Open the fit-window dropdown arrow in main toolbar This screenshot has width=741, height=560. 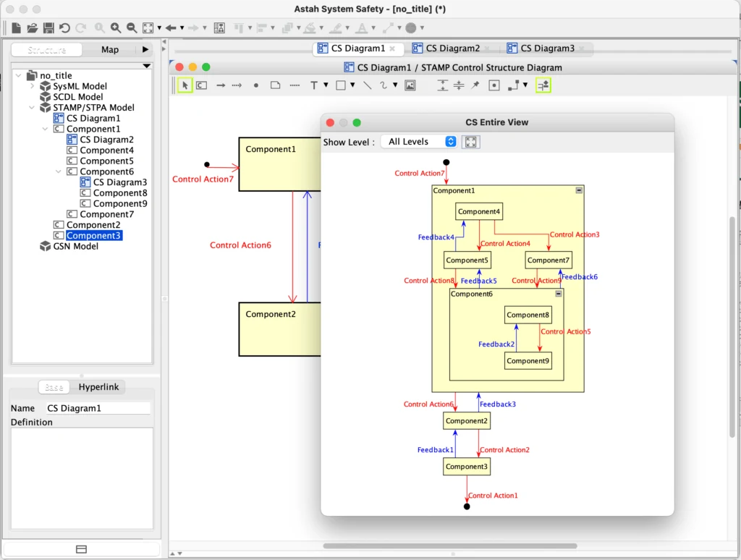tap(159, 28)
